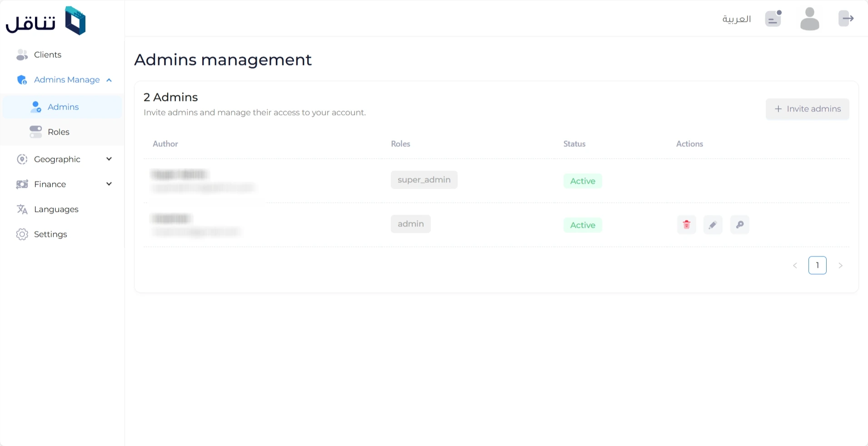Select the Roles submenu item
Image resolution: width=868 pixels, height=446 pixels.
(58, 132)
